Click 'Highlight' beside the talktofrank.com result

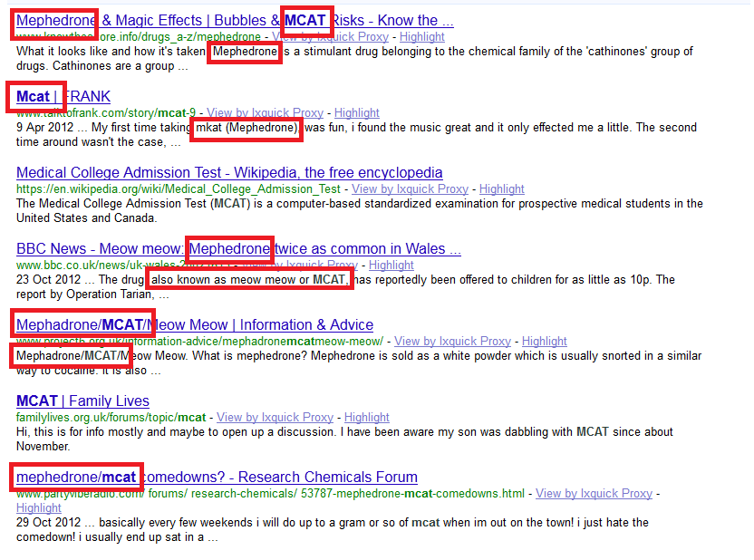[x=357, y=113]
